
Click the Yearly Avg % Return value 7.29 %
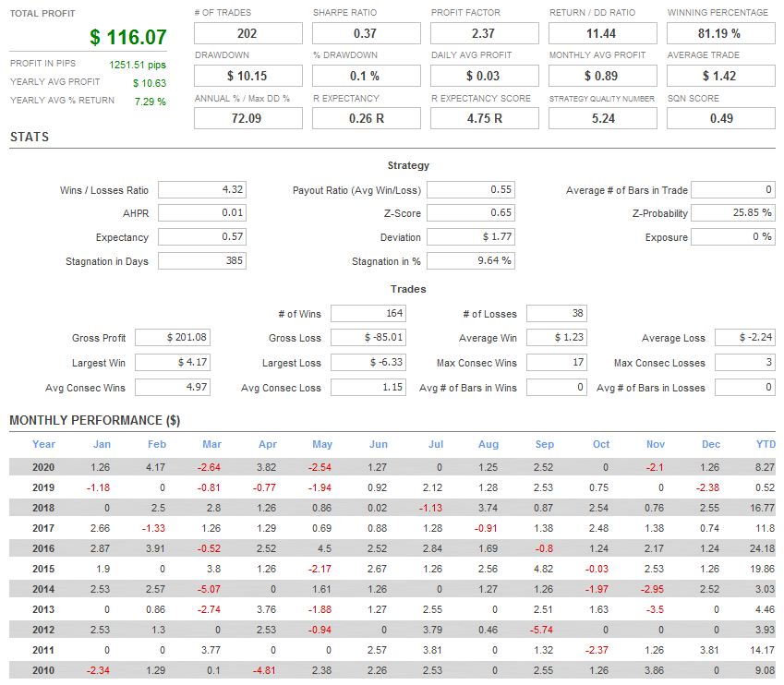150,102
